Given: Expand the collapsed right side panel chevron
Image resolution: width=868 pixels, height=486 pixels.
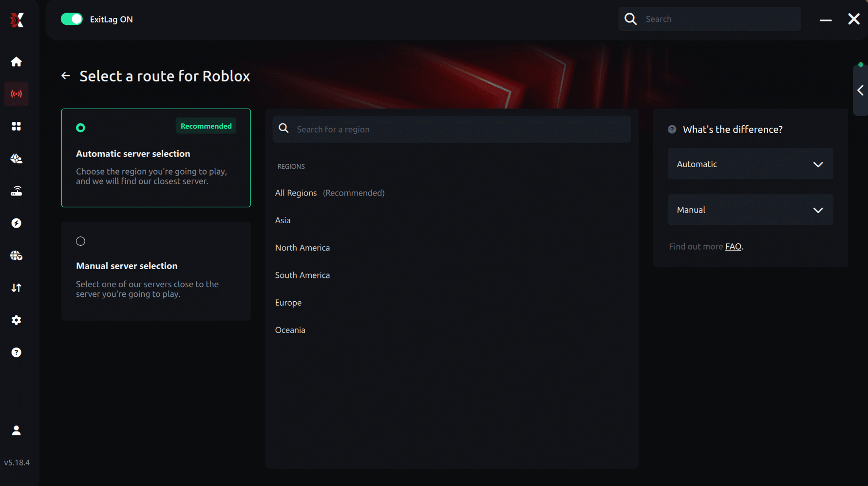Looking at the screenshot, I should click(861, 90).
